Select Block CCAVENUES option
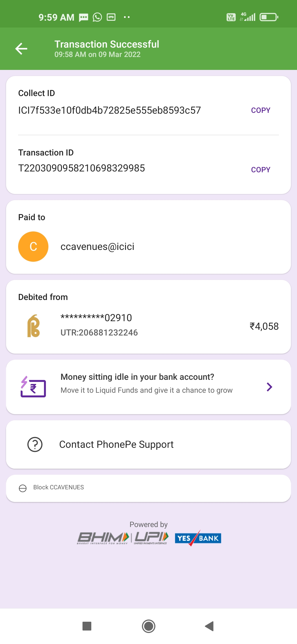Screen dimensions: 297x644 59,487
